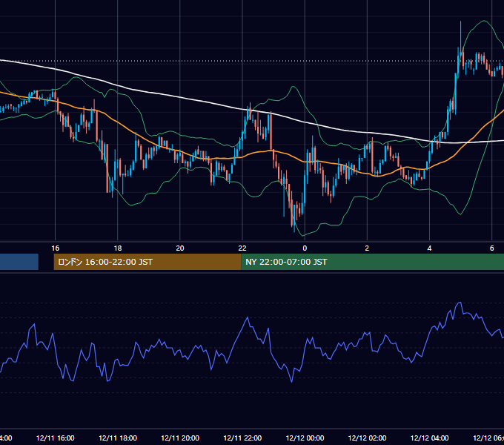Click the 22 hour label on upper time axis
The height and width of the screenshot is (445, 504).
242,248
